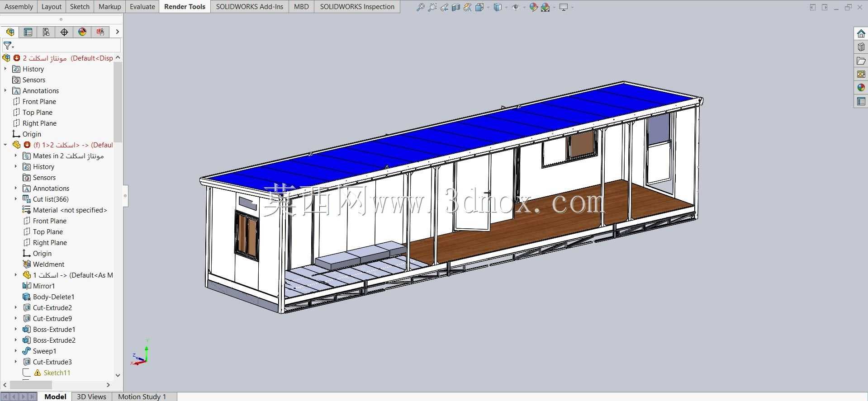This screenshot has height=401, width=868.
Task: Open the FeatureManager Design Tree tab
Action: pos(10,32)
